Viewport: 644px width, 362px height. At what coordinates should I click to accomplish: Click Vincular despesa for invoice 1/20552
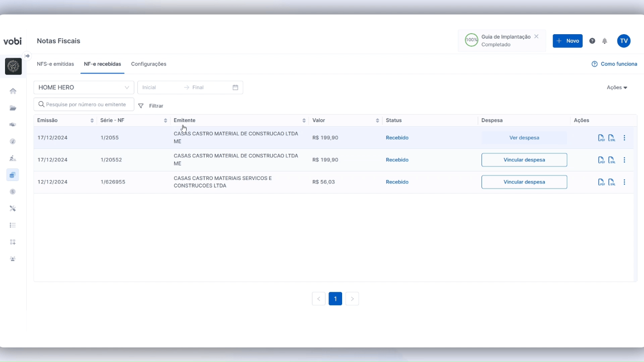524,160
